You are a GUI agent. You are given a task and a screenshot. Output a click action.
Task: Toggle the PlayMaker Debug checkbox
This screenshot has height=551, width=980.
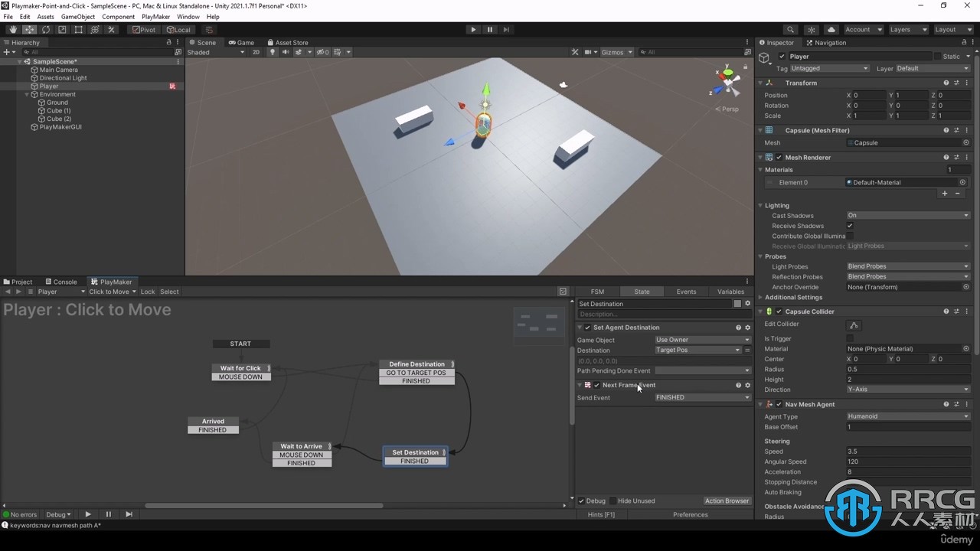(581, 501)
